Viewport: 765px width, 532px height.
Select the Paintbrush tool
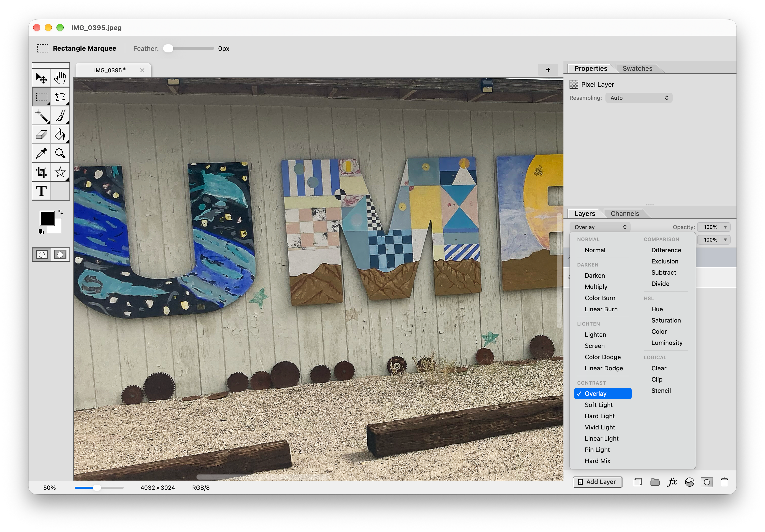click(x=60, y=116)
